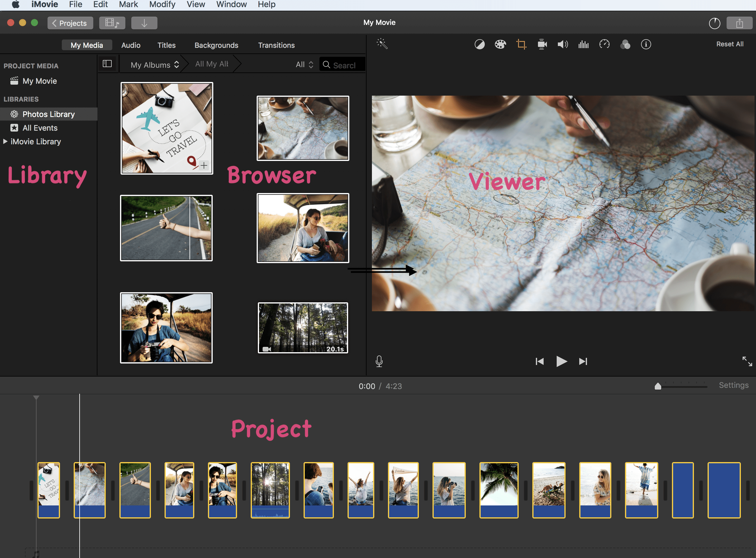Select the last blue clip in timeline
The width and height of the screenshot is (756, 558).
click(724, 490)
